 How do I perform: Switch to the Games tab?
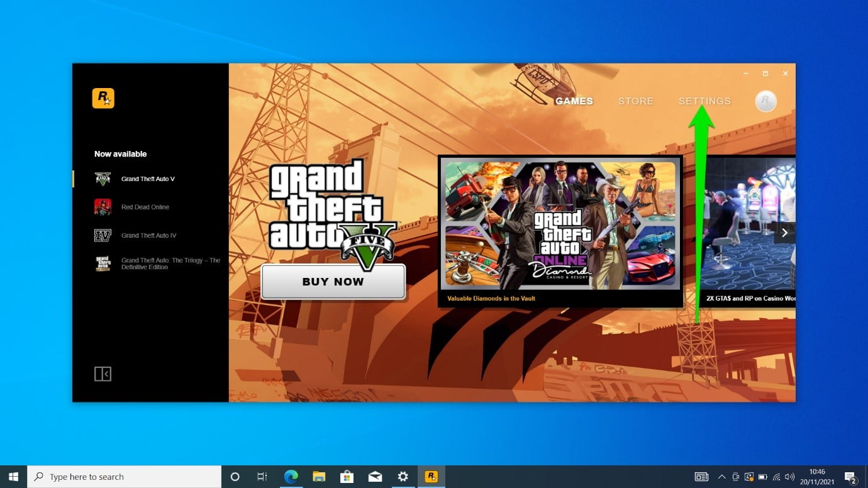574,101
